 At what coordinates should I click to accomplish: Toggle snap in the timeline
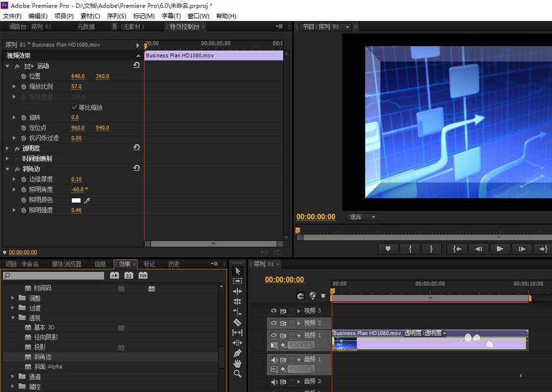tap(300, 296)
